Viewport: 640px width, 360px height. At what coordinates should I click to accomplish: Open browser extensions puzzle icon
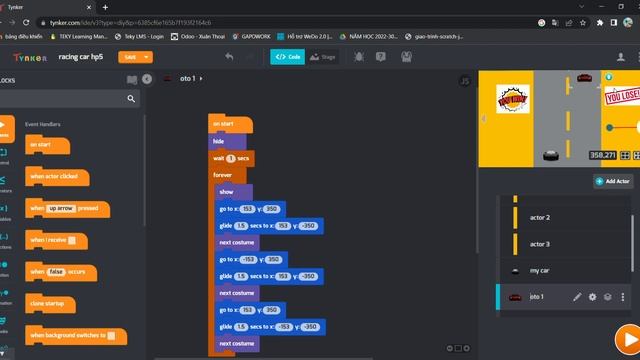click(600, 23)
